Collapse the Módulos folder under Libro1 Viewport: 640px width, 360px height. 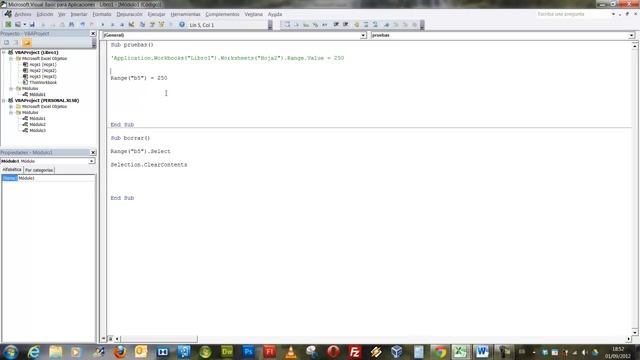[x=11, y=88]
